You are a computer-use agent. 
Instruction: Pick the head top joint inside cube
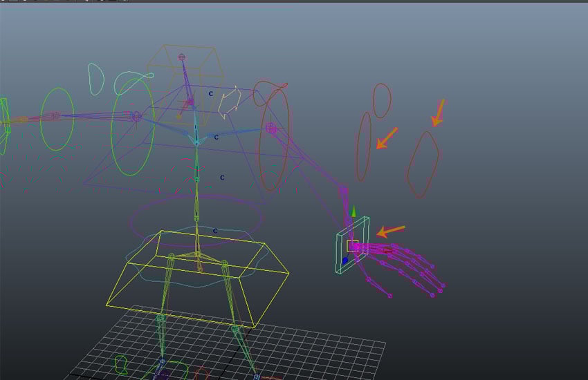[x=182, y=57]
